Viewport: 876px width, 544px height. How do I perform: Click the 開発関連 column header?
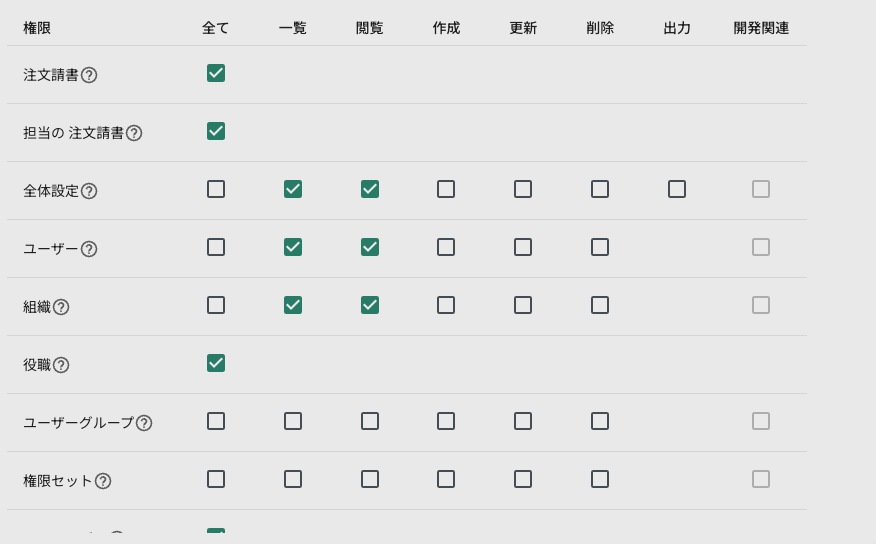point(761,28)
